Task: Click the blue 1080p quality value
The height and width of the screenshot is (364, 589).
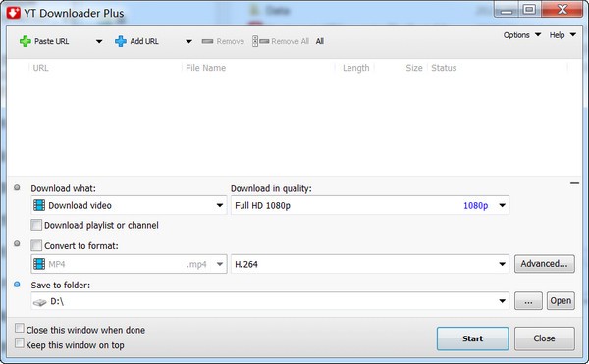Action: (475, 206)
